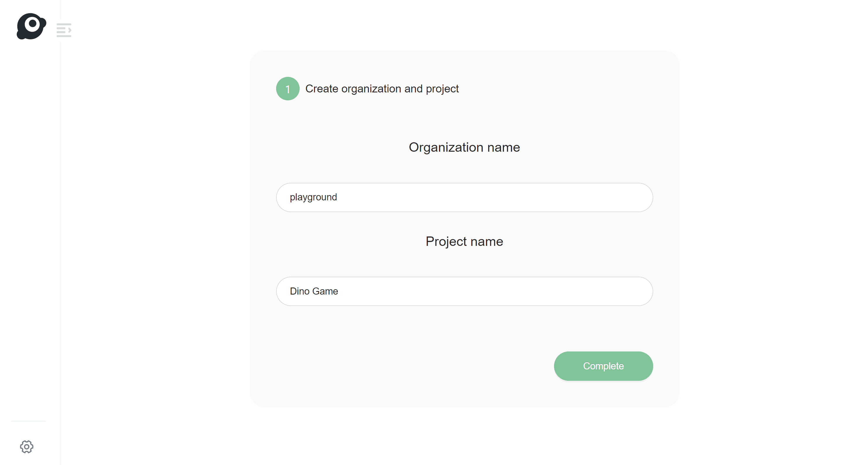Viewport: 868px width, 465px height.
Task: Click the 'Project name' label
Action: point(464,241)
